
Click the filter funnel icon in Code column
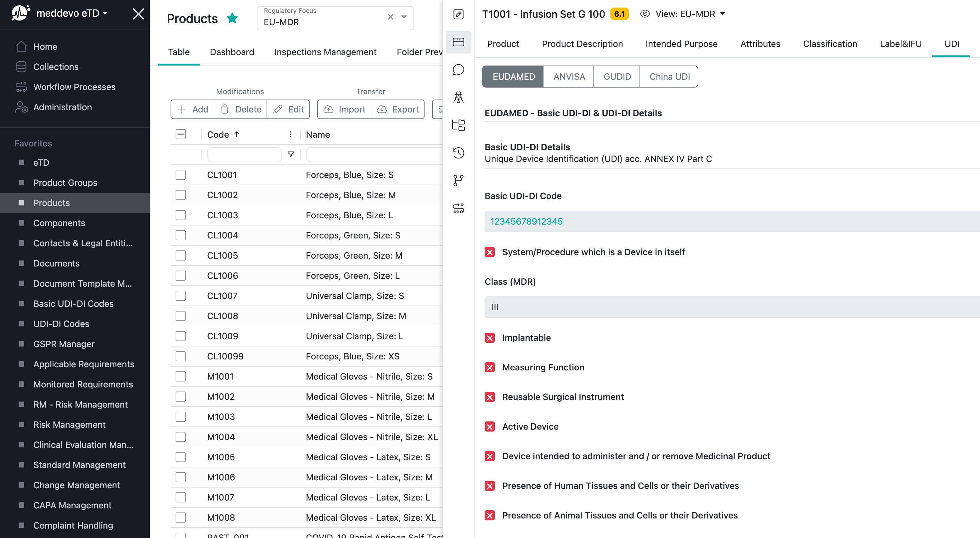pos(291,154)
